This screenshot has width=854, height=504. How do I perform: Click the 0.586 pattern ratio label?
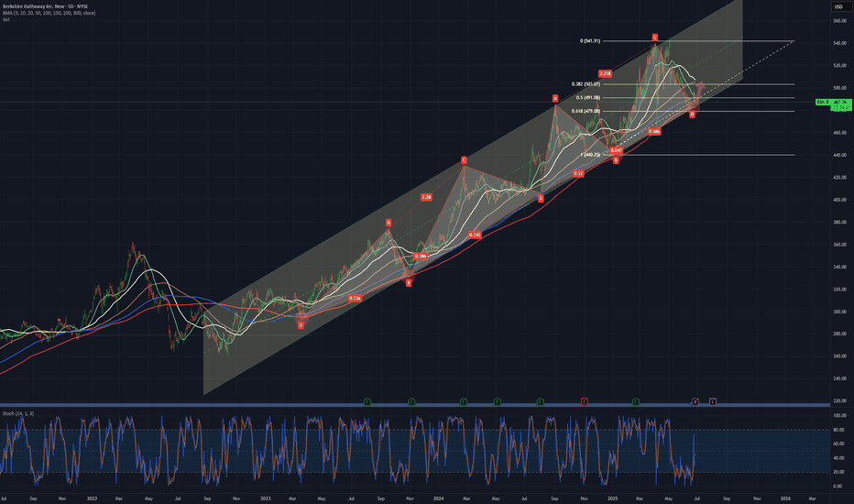click(654, 131)
